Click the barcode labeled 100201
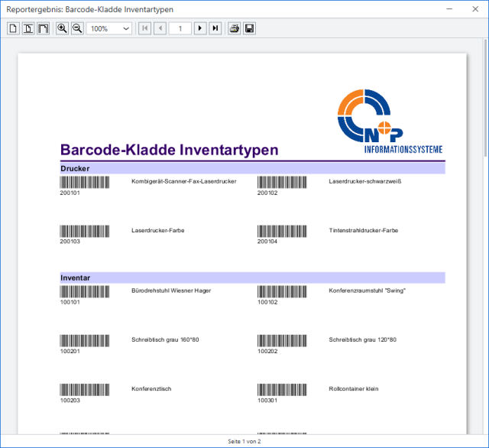This screenshot has height=448, width=489. click(x=85, y=341)
